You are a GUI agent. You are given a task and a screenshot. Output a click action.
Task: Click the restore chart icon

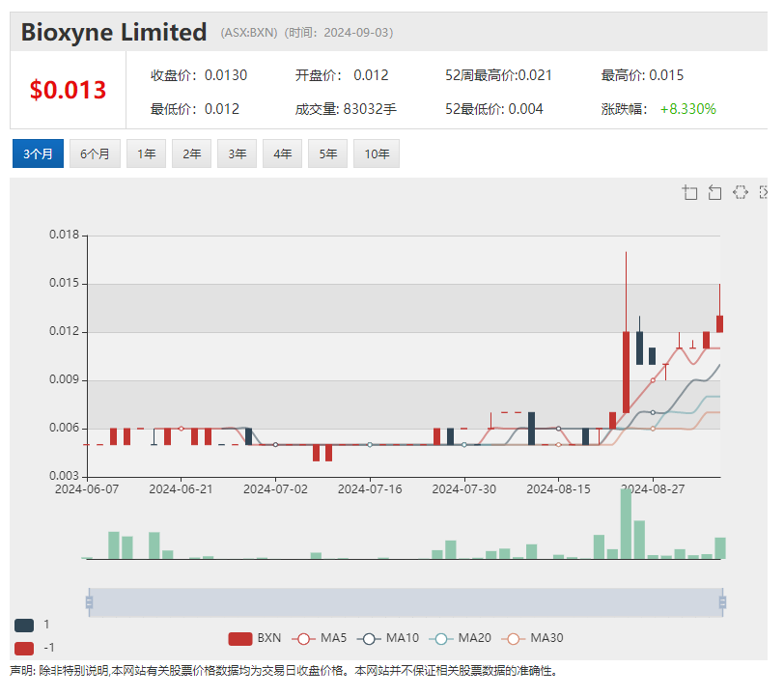point(741,192)
